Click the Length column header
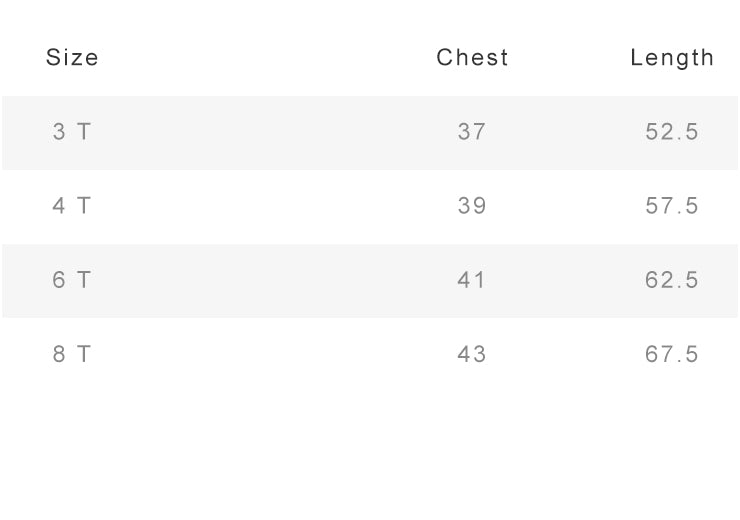This screenshot has width=740, height=520. (672, 58)
